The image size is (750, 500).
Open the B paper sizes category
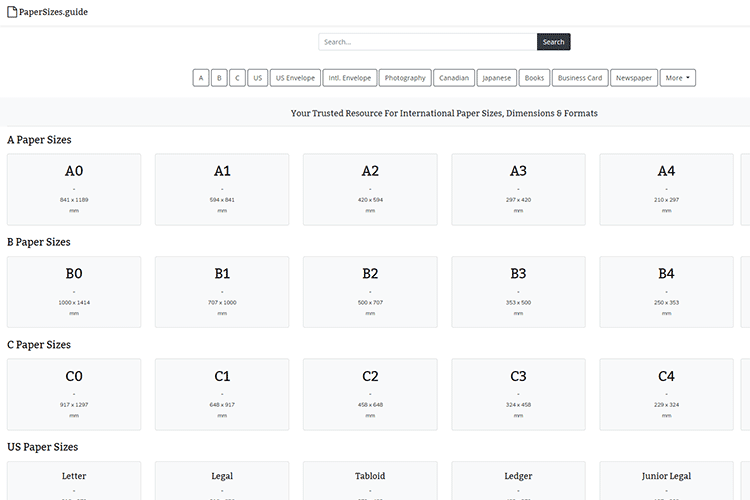pyautogui.click(x=219, y=78)
